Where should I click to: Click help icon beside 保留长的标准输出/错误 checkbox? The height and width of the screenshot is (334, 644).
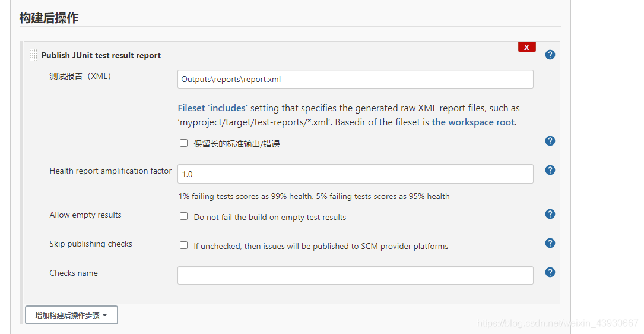click(550, 141)
